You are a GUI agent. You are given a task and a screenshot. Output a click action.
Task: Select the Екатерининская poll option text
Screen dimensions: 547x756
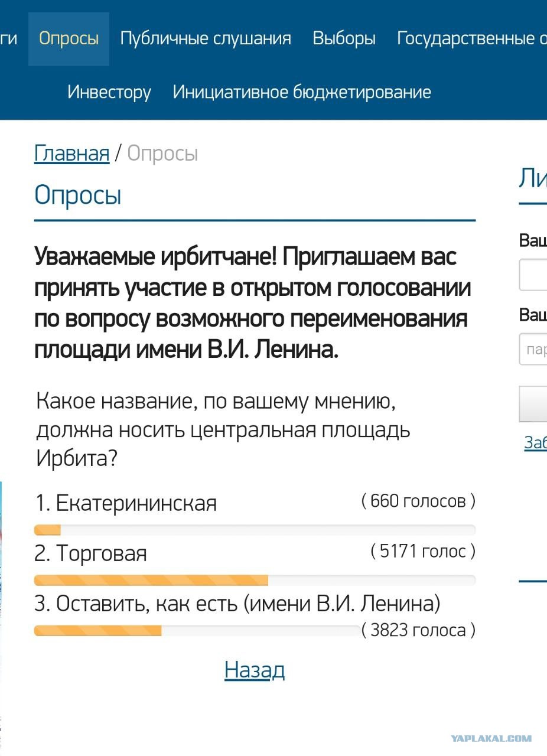click(126, 503)
